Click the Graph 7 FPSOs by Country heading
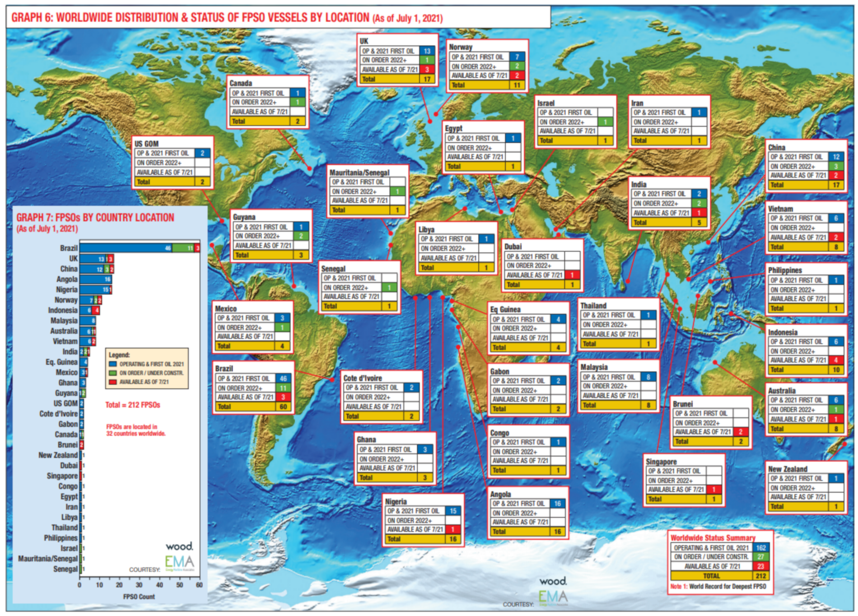Viewport: 858px width, 616px height. (x=95, y=218)
